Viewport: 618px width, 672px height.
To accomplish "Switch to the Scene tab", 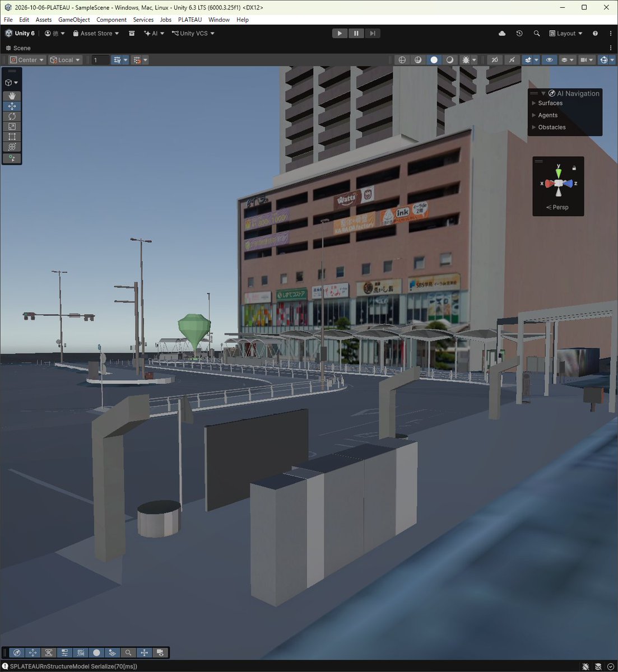I will coord(18,48).
